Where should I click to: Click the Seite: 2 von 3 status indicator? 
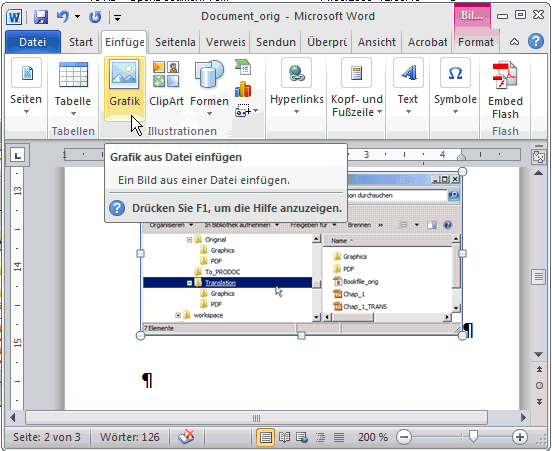(x=47, y=437)
